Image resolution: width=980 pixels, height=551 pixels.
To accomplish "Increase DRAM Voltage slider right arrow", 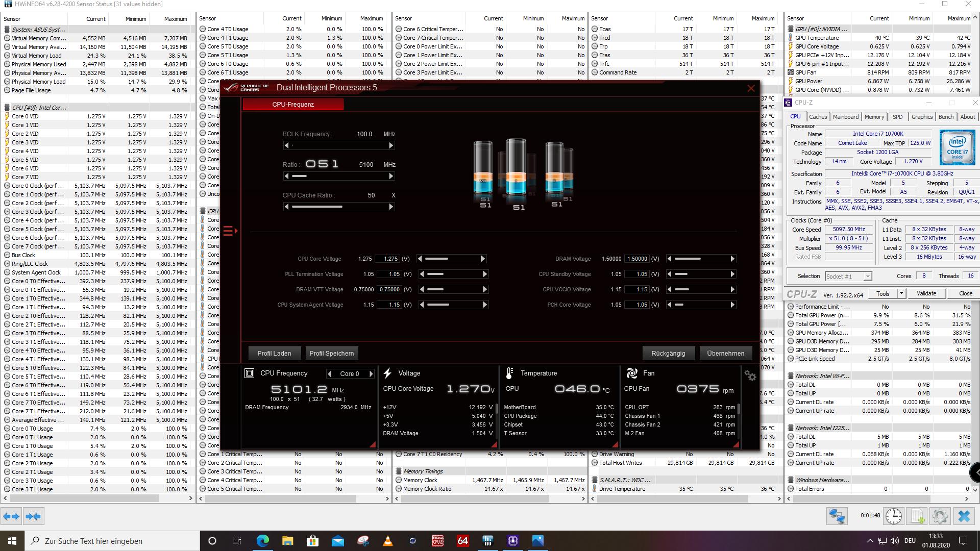I will click(x=732, y=259).
